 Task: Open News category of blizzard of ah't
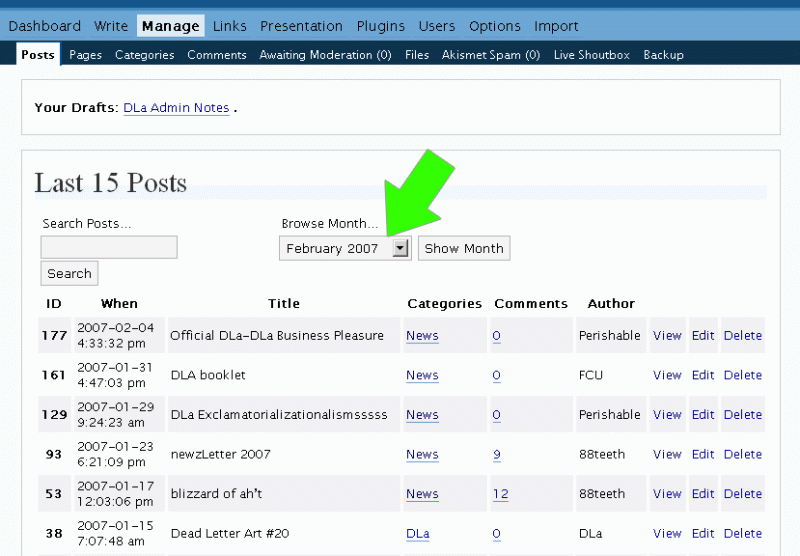pyautogui.click(x=422, y=494)
